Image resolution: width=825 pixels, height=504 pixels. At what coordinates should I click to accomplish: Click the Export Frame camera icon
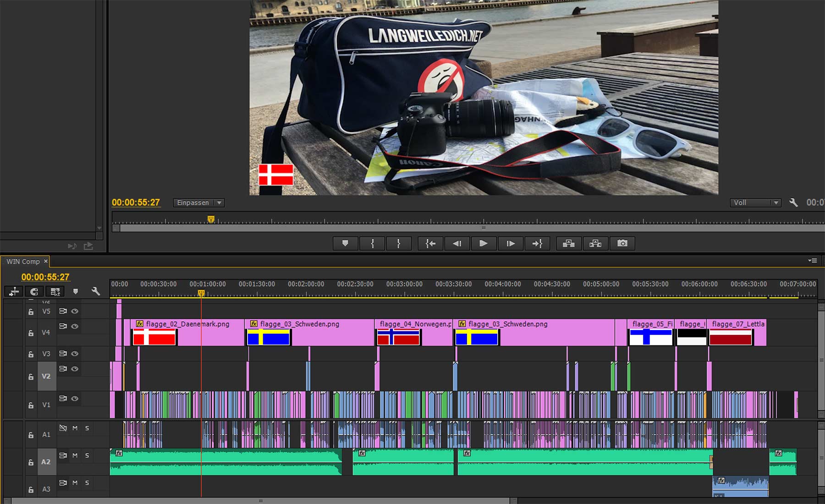[x=622, y=243]
